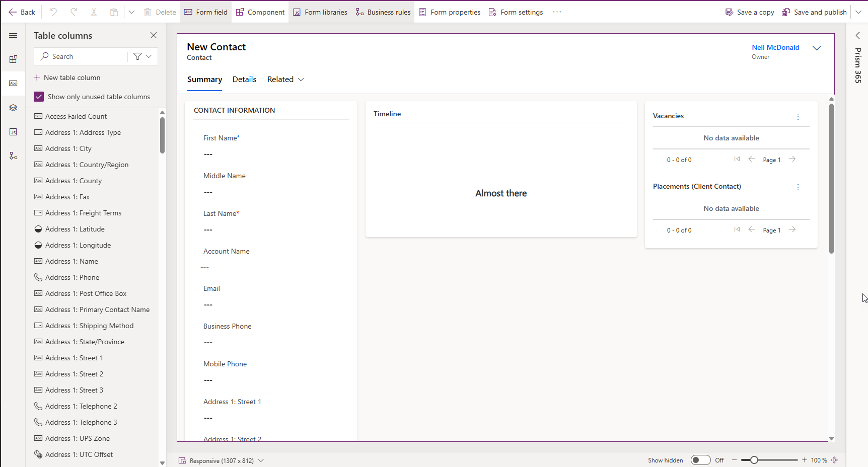Select the Email field on form
This screenshot has width=868, height=467.
271,296
